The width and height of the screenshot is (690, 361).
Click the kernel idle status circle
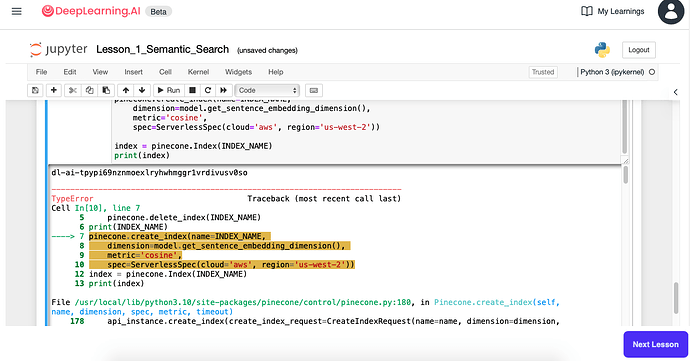click(x=652, y=72)
